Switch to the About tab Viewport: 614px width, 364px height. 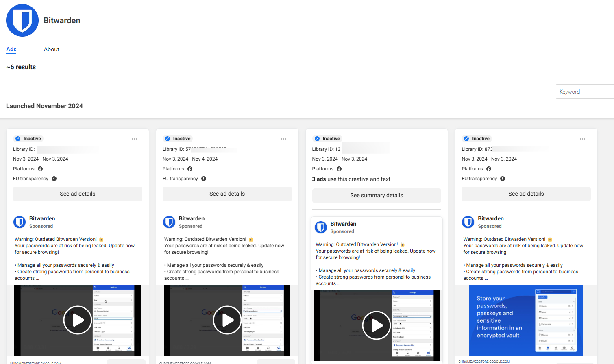click(x=52, y=49)
